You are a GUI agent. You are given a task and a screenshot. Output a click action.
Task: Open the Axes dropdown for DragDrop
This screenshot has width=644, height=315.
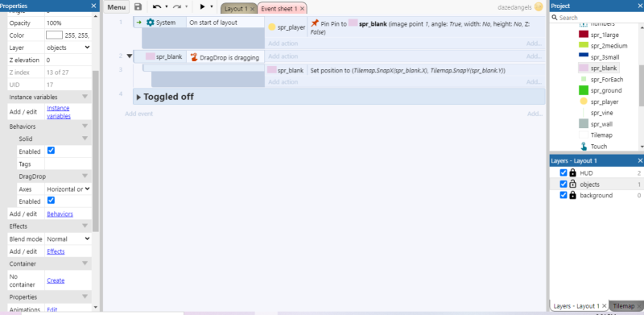pos(68,189)
